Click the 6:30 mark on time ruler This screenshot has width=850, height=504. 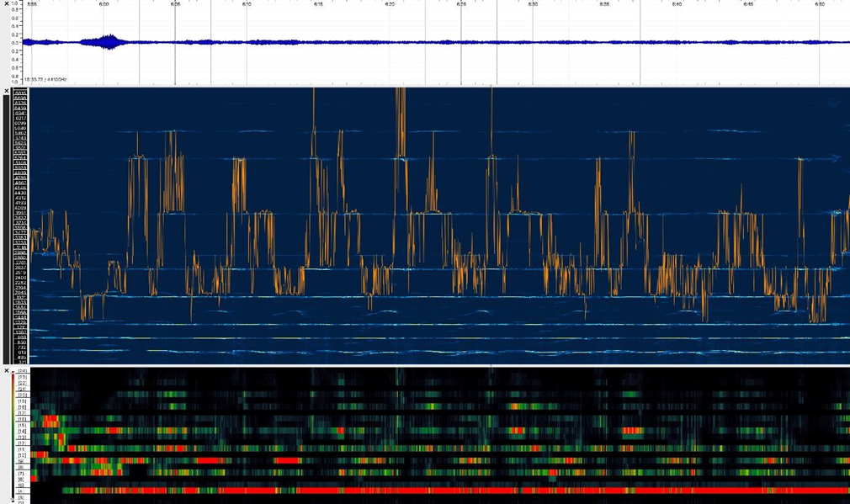click(533, 4)
